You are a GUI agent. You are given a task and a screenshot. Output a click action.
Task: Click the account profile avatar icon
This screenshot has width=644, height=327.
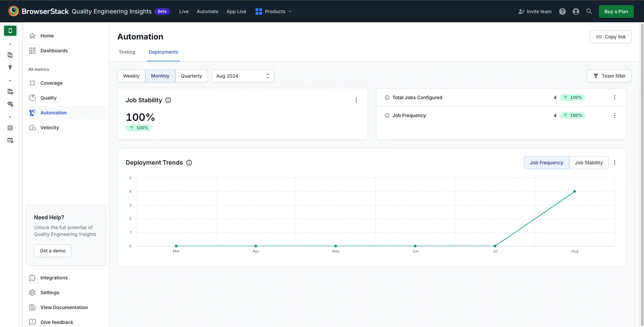576,11
